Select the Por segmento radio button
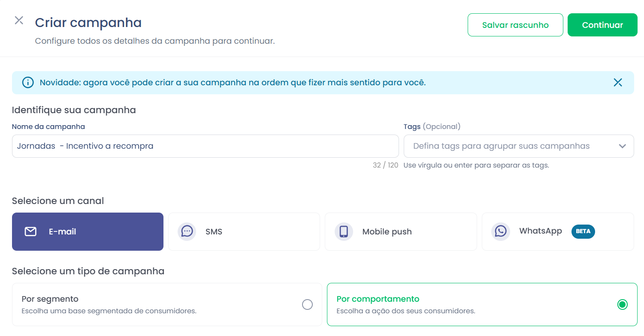 click(x=308, y=305)
